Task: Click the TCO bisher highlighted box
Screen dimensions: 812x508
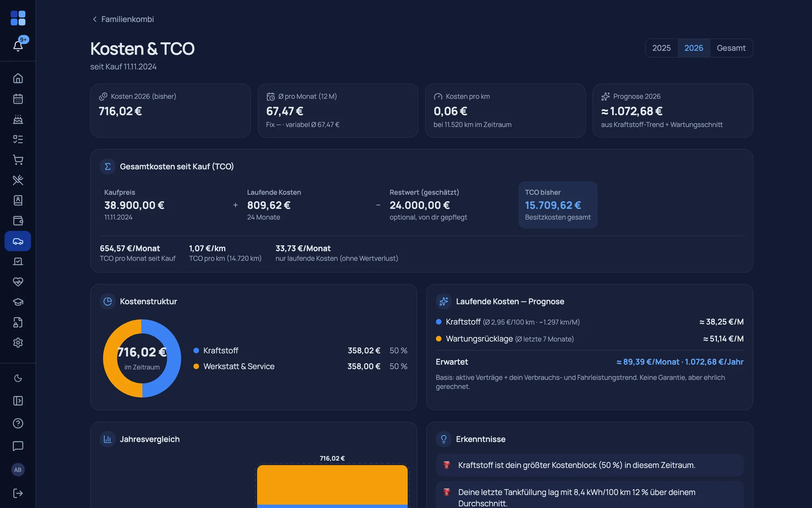Action: 557,205
